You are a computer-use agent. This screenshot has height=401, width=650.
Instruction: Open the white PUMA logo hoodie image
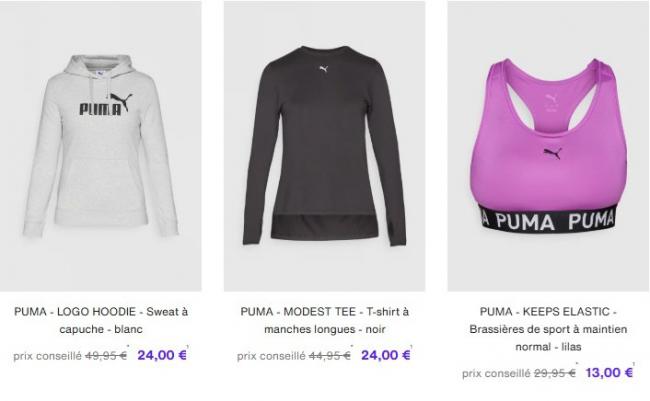[x=101, y=146]
